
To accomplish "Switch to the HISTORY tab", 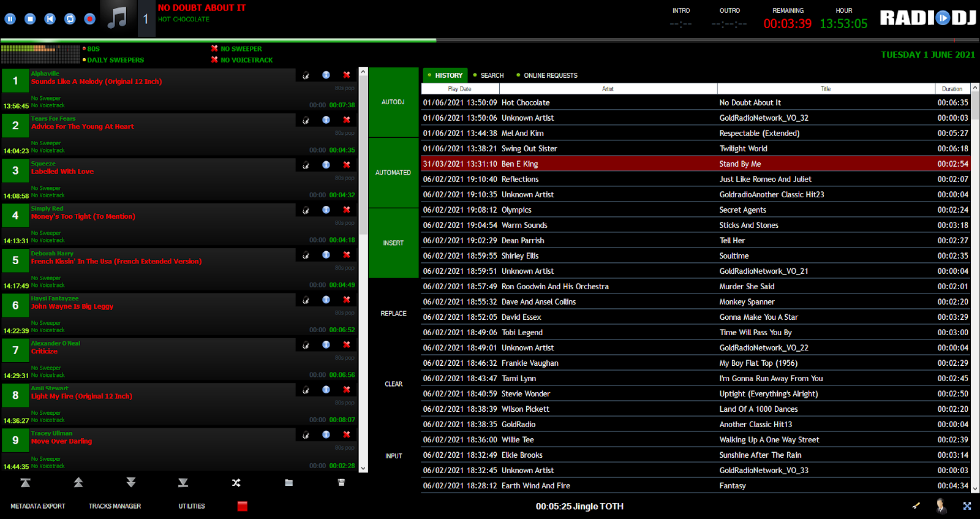I will click(445, 75).
